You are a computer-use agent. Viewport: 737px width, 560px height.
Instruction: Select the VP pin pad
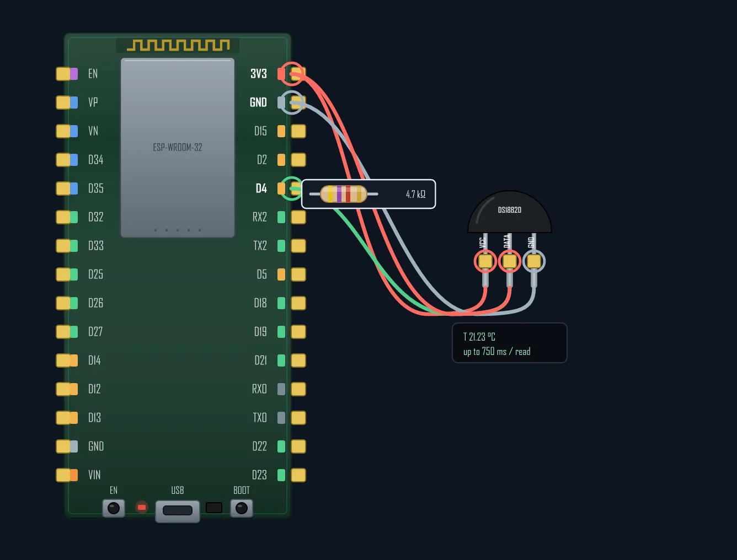pos(63,103)
